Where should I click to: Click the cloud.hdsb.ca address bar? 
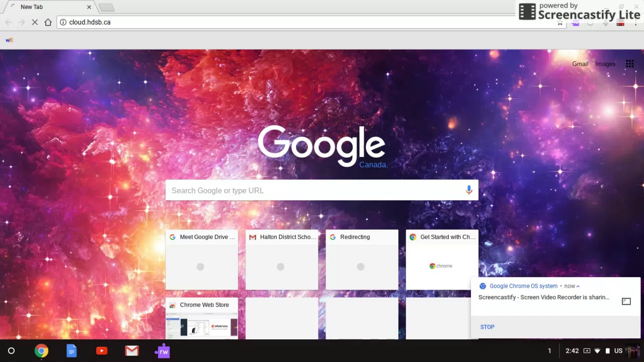click(311, 22)
